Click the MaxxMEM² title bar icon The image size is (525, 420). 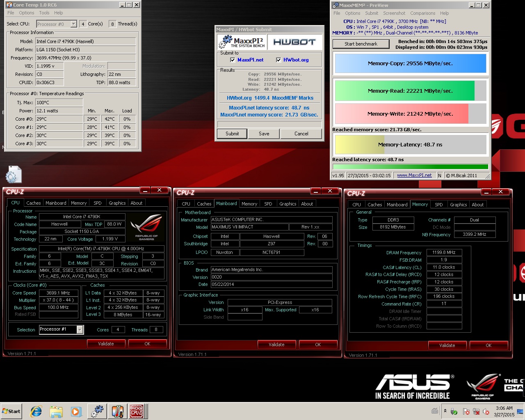click(x=335, y=5)
